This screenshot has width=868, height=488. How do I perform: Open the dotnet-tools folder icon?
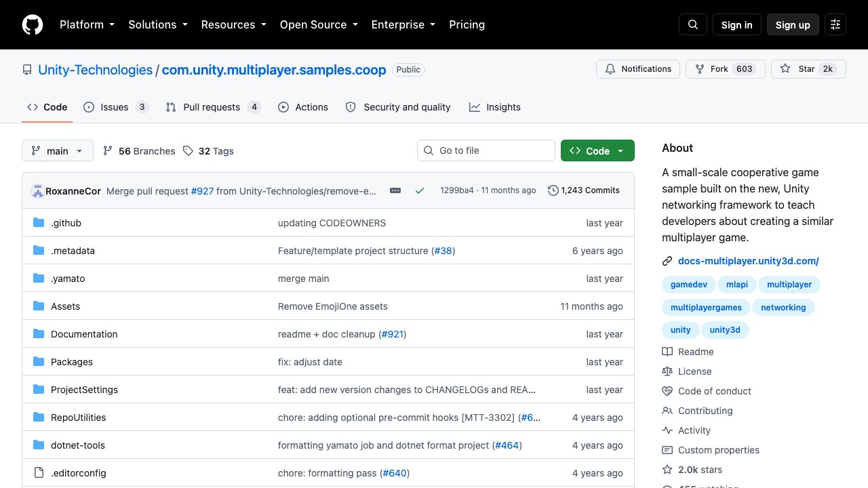tap(39, 445)
